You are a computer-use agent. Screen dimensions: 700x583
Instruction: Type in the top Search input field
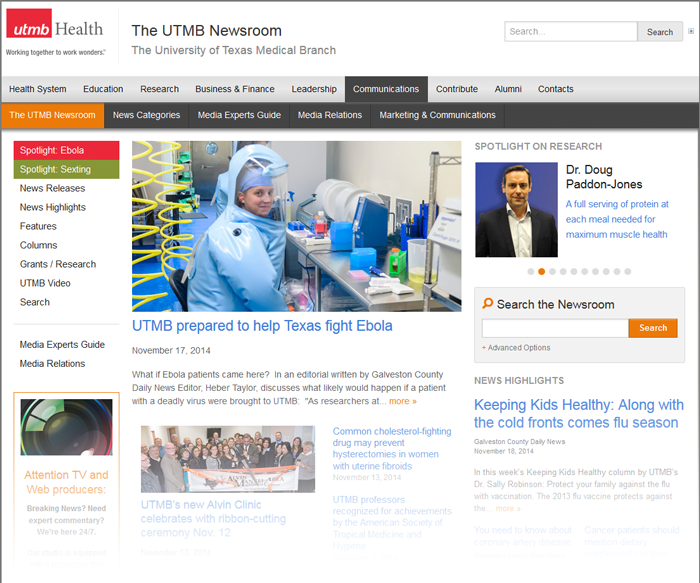pyautogui.click(x=570, y=32)
